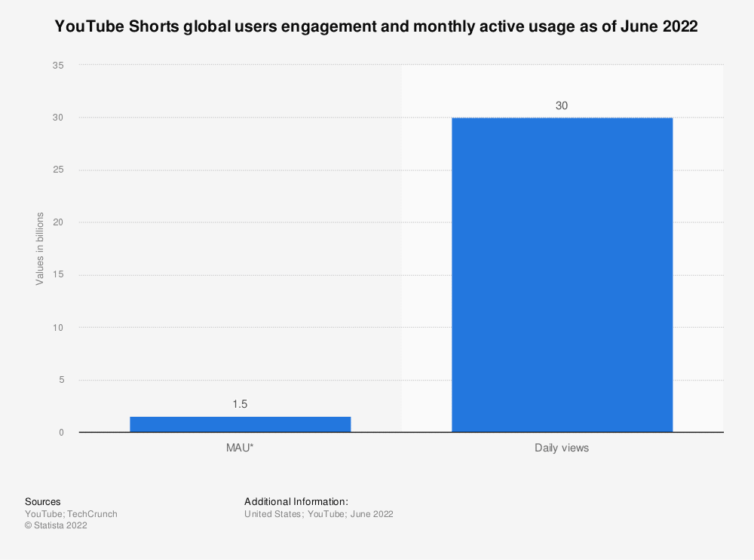Click the 'Additional Information:' heading
The width and height of the screenshot is (754, 560).
pos(296,502)
